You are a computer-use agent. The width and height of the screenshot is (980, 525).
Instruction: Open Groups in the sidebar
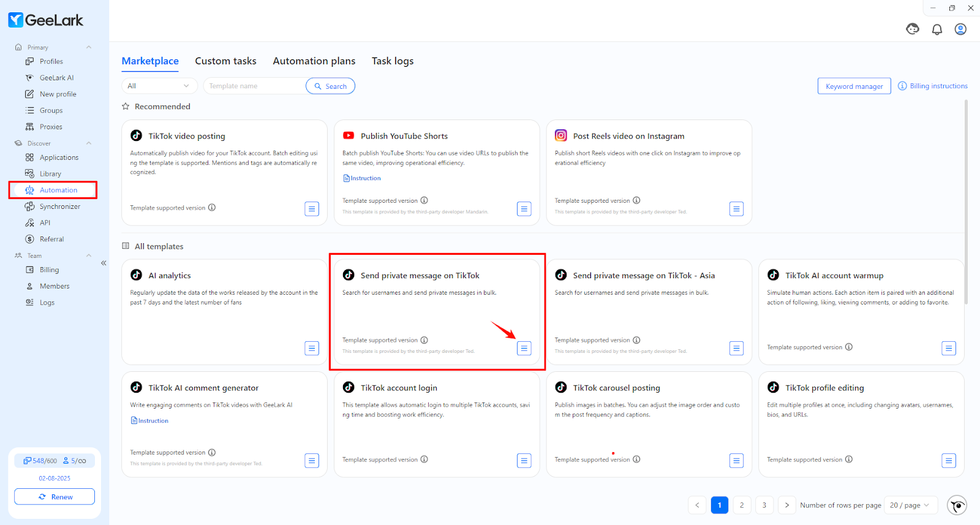pos(52,110)
